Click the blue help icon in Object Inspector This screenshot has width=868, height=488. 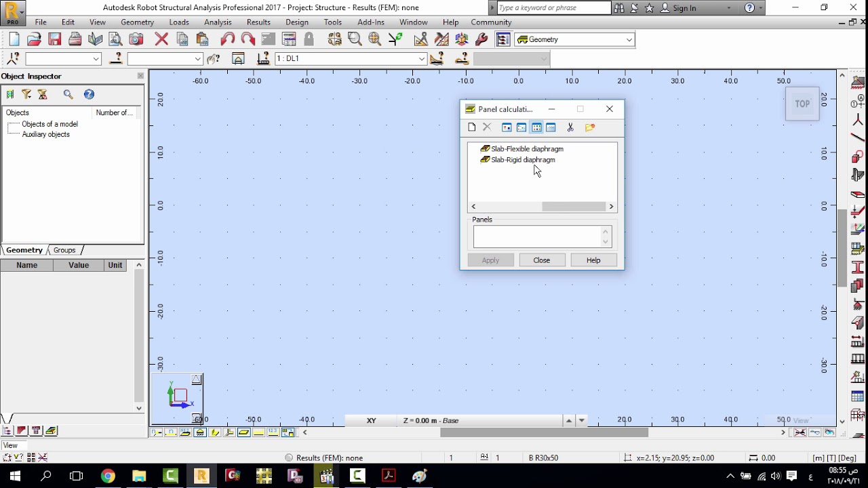[x=89, y=94]
